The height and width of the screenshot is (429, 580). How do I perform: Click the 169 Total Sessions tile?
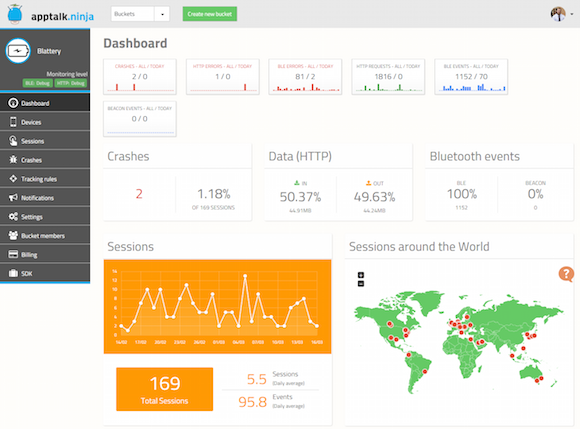pyautogui.click(x=165, y=389)
